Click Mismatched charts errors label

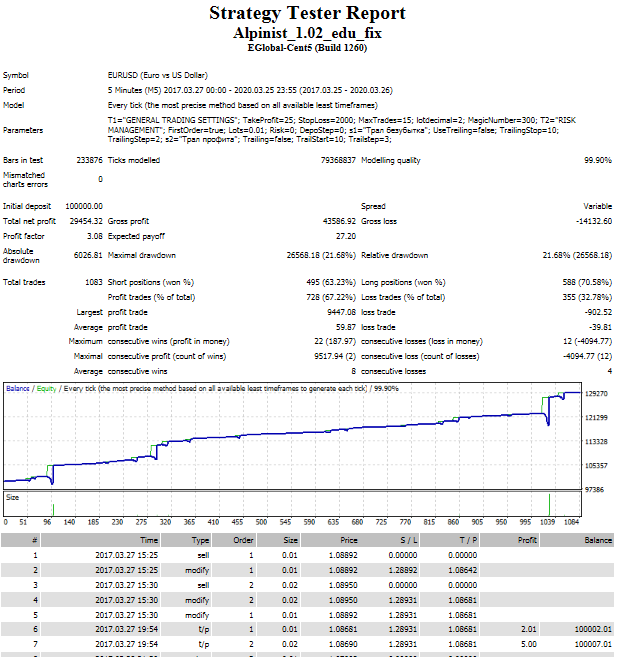(x=25, y=180)
